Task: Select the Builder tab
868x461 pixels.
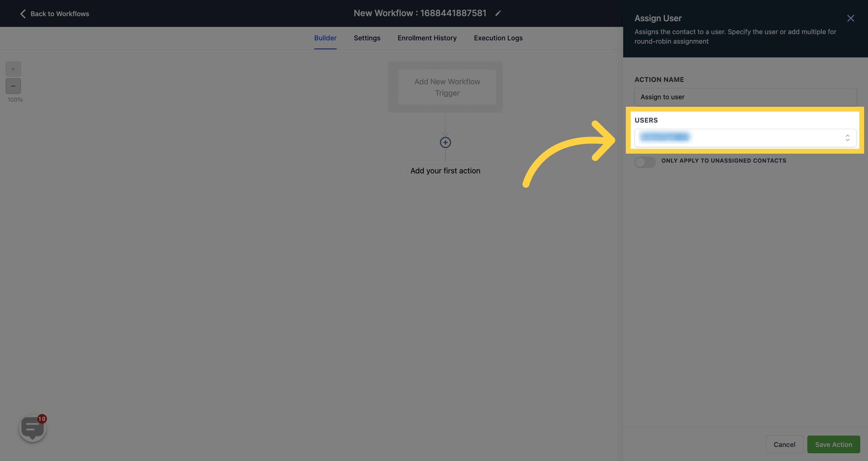Action: 325,38
